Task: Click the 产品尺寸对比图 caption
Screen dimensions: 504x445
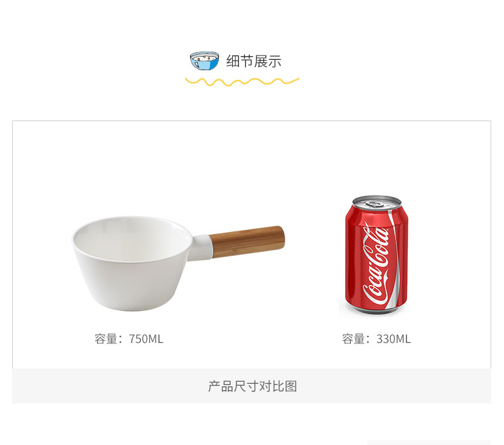Action: point(253,386)
